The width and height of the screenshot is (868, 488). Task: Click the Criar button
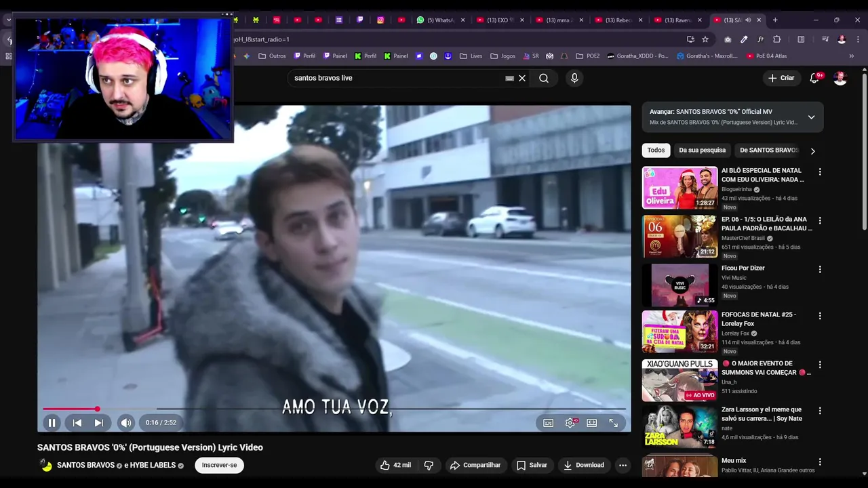(x=781, y=78)
